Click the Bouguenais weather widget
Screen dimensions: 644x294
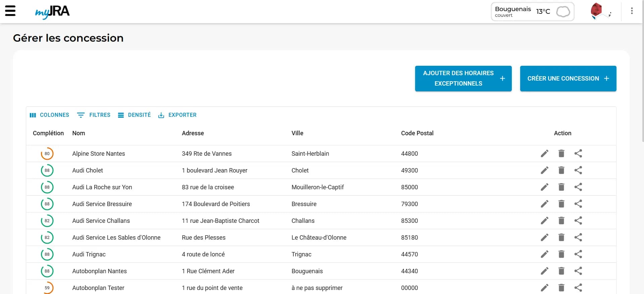coord(532,12)
